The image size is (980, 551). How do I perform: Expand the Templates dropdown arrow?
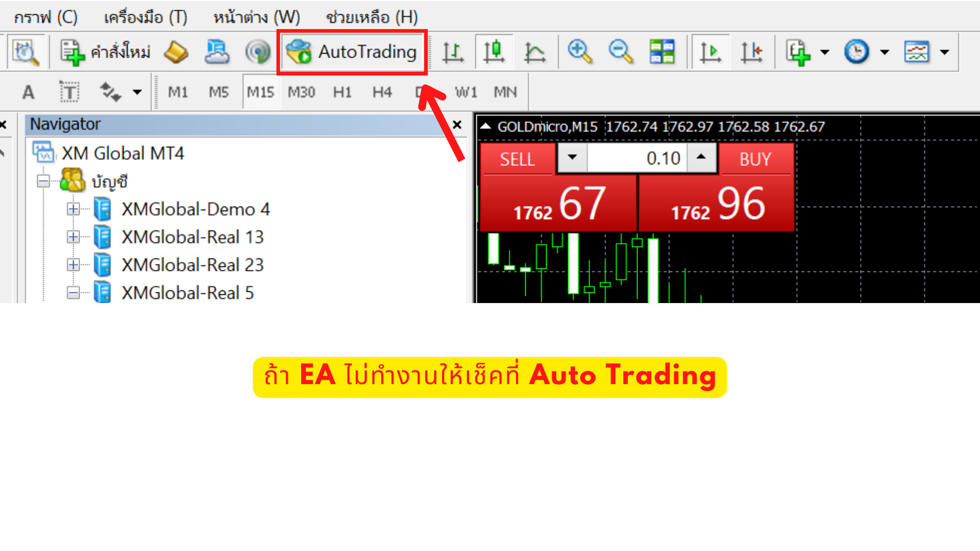(945, 52)
